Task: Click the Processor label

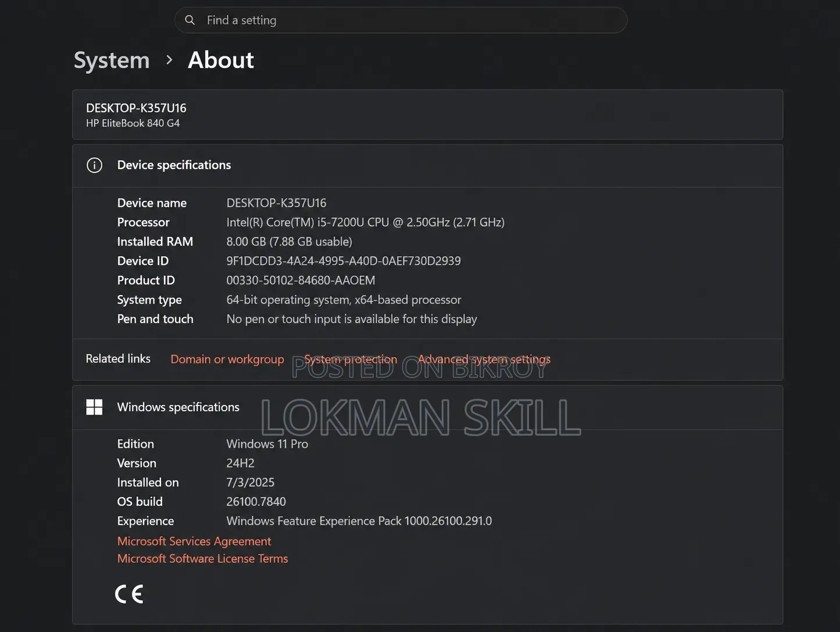Action: (x=143, y=222)
